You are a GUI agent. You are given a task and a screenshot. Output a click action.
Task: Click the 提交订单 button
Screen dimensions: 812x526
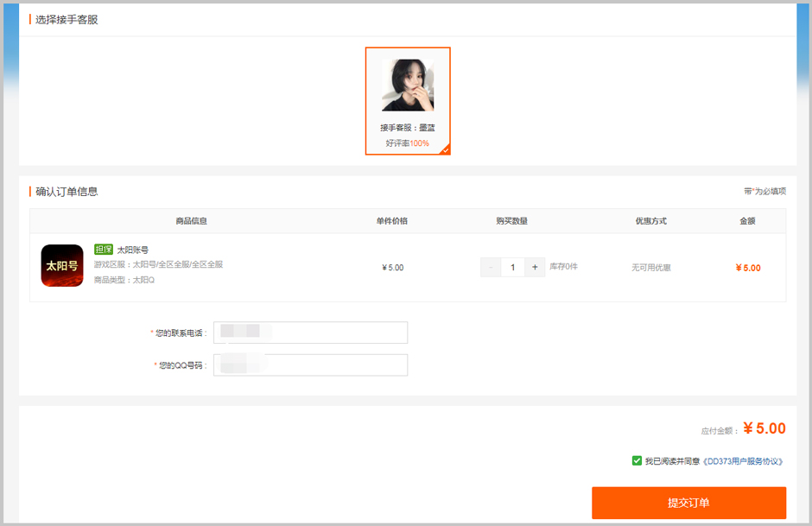click(x=688, y=503)
